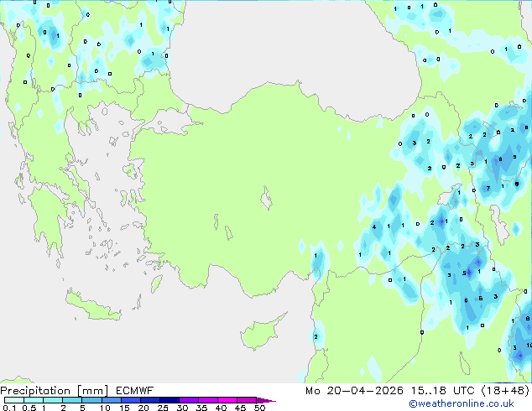Click the '10' precipitation value on the map
The image size is (532, 411).
click(529, 346)
